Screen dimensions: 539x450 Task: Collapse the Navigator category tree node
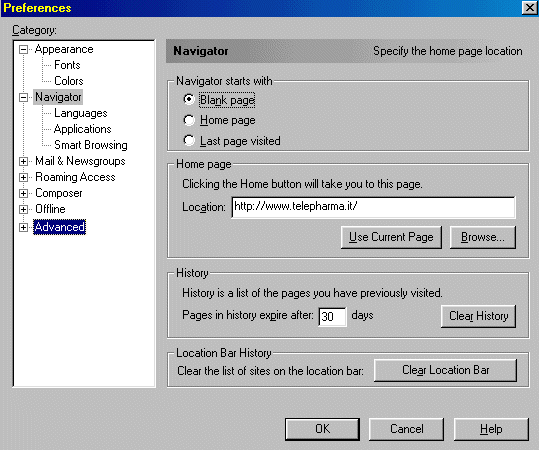pos(23,97)
